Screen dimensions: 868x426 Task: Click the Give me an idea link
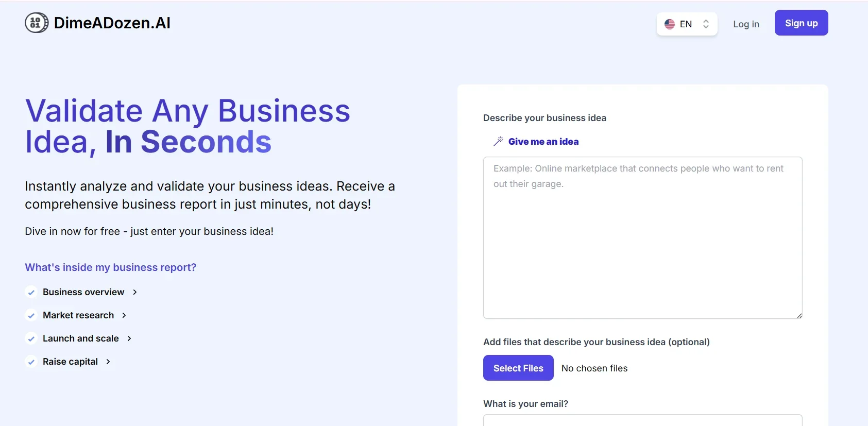(543, 142)
